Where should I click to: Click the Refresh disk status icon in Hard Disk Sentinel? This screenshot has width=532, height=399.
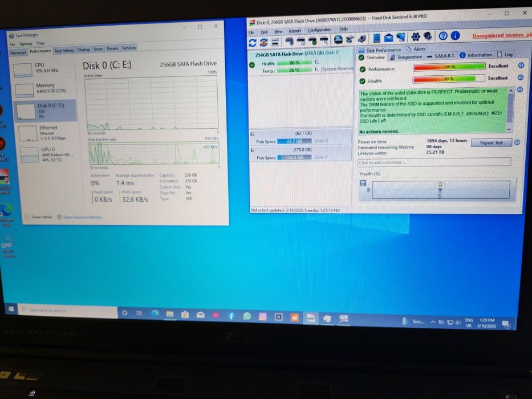click(x=252, y=43)
